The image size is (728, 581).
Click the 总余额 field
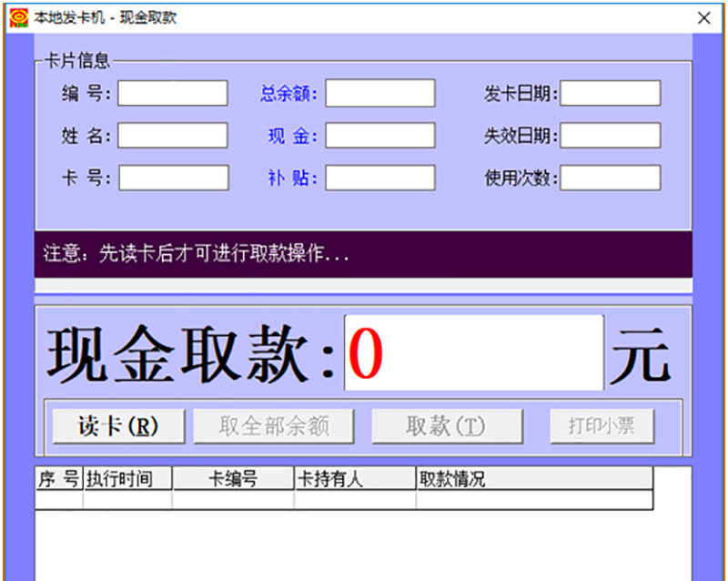click(x=379, y=93)
